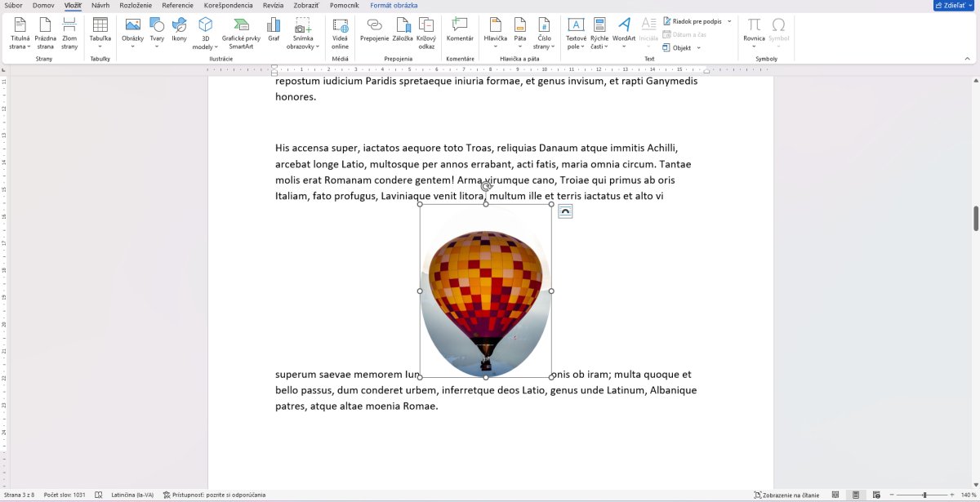Viewport: 980px width, 502px height.
Task: Select the hot air balloon picture
Action: click(x=485, y=291)
